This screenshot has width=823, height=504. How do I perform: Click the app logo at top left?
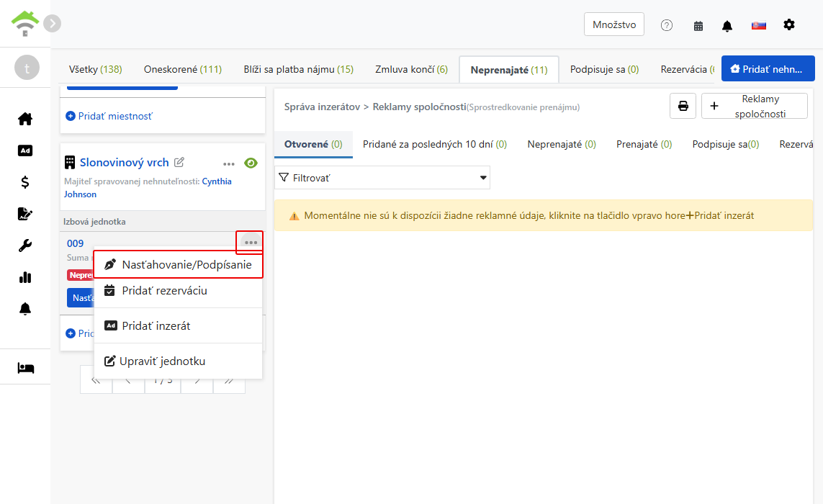[x=24, y=24]
